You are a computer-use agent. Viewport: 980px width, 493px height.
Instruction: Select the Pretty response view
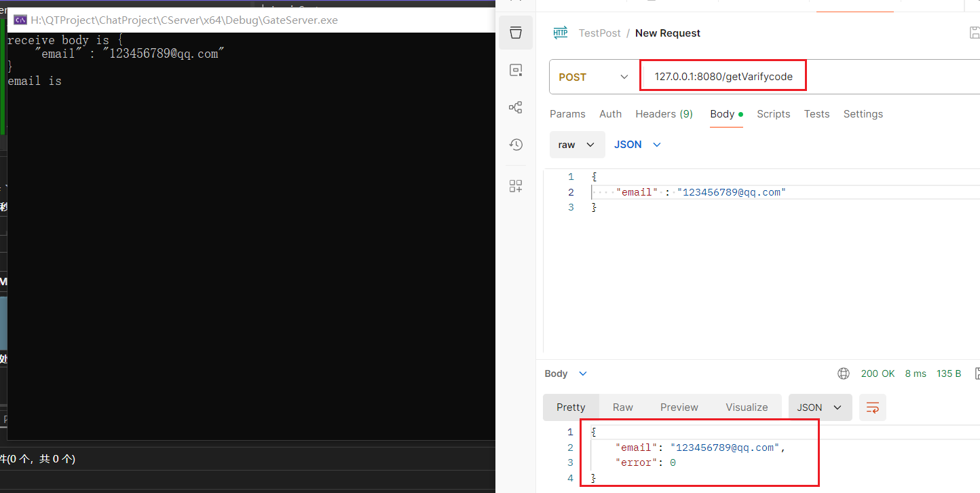click(571, 407)
